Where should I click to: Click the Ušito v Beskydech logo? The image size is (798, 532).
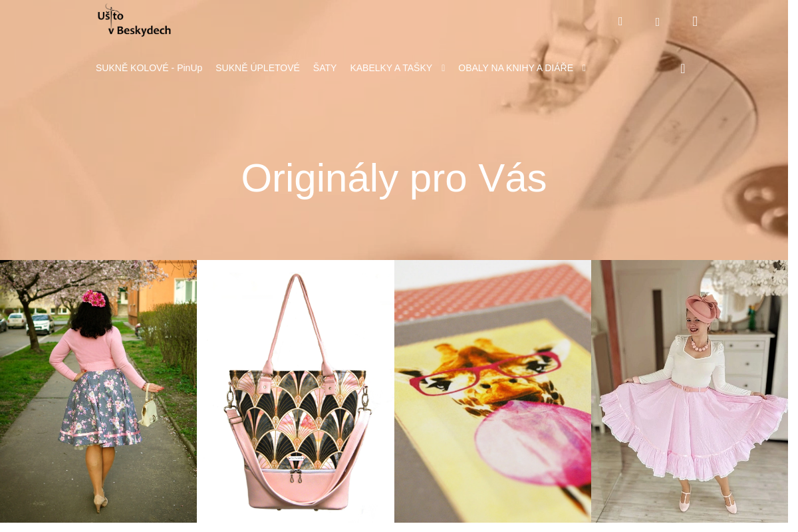[134, 21]
